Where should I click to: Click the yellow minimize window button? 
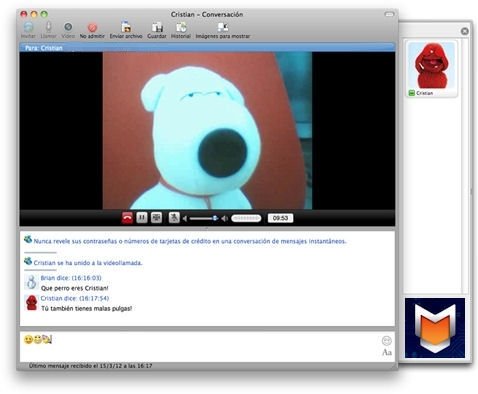tap(34, 14)
